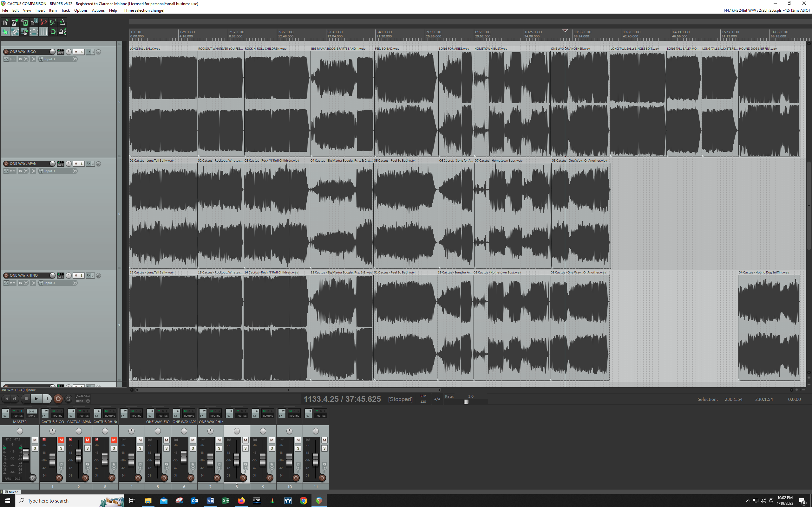812x507 pixels.
Task: Open global automation override dropdown
Action: tap(88, 401)
